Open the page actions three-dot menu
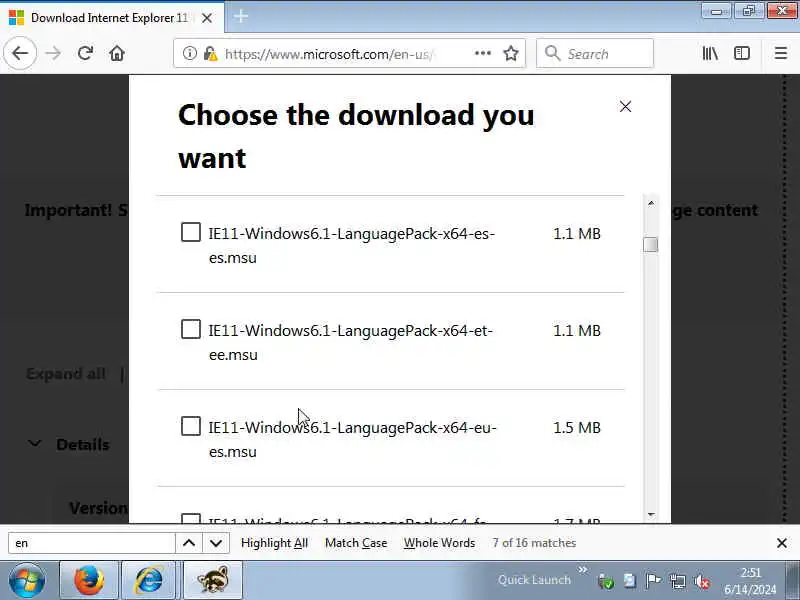800x600 pixels. coord(483,53)
